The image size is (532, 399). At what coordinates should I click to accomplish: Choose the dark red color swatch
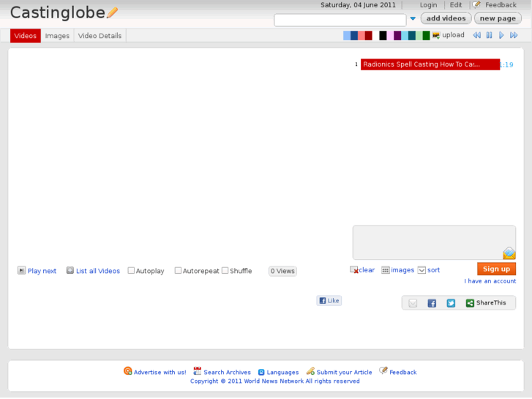pyautogui.click(x=369, y=35)
